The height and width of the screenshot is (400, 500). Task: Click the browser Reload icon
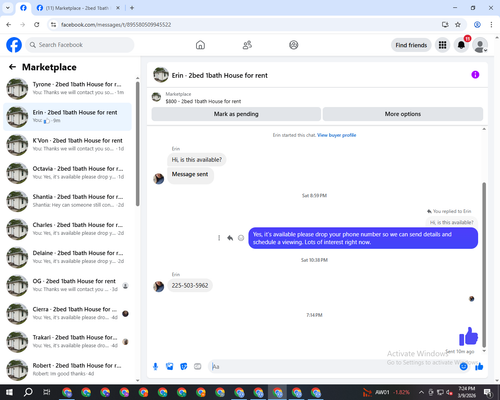37,25
